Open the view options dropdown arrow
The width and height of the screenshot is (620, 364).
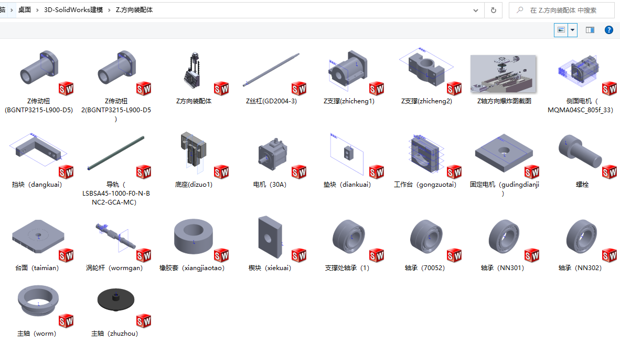573,30
